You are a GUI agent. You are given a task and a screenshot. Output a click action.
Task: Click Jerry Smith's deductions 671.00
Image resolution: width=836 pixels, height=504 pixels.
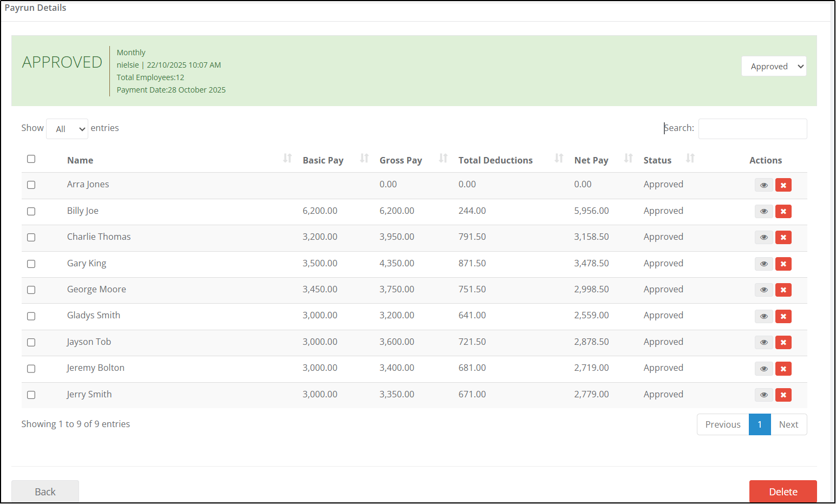tap(472, 394)
